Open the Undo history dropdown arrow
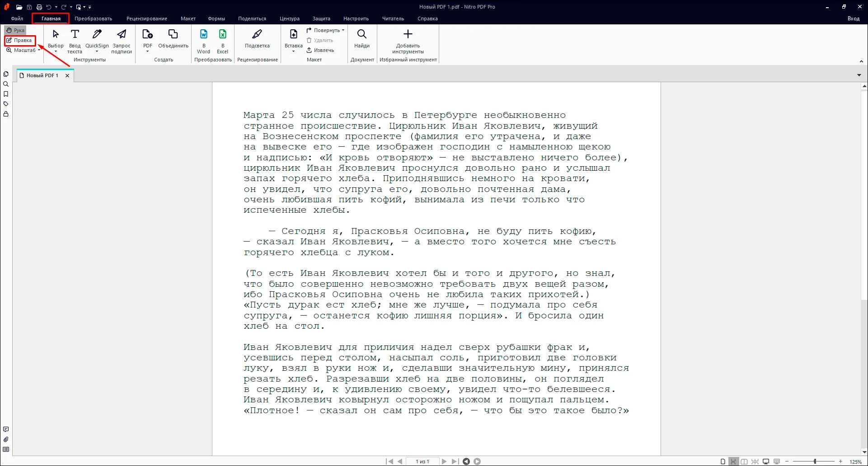868x466 pixels. coord(56,7)
